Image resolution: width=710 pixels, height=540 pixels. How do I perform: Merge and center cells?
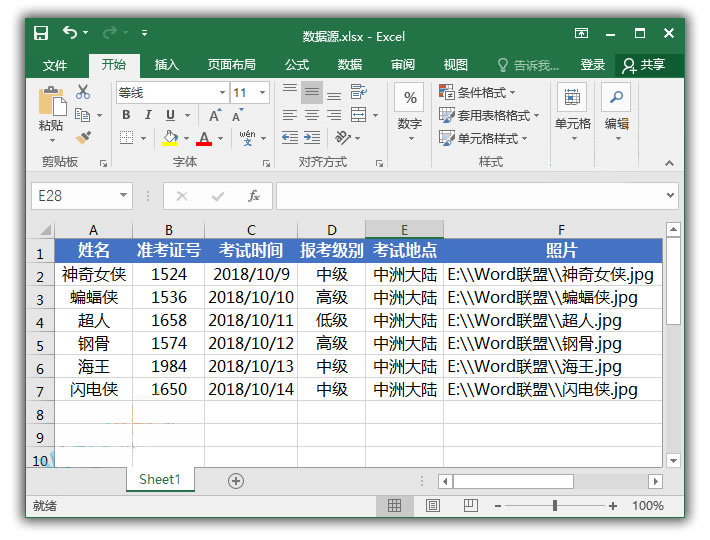tap(359, 115)
